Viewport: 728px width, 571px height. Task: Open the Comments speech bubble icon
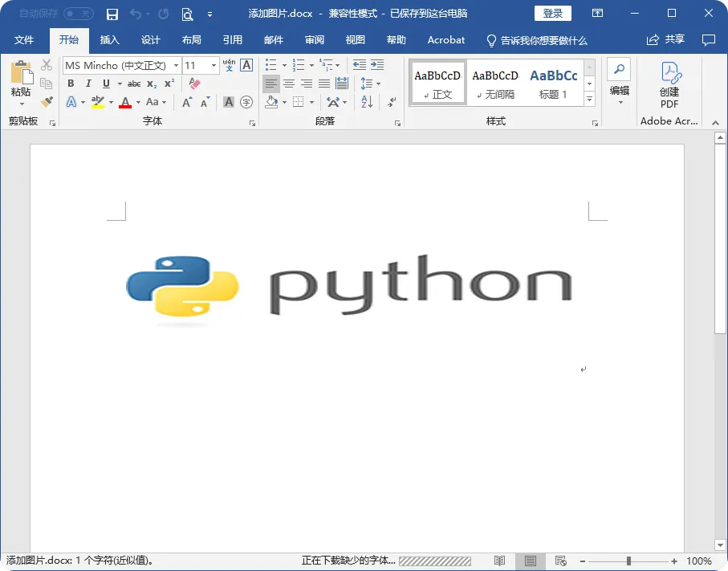point(709,40)
